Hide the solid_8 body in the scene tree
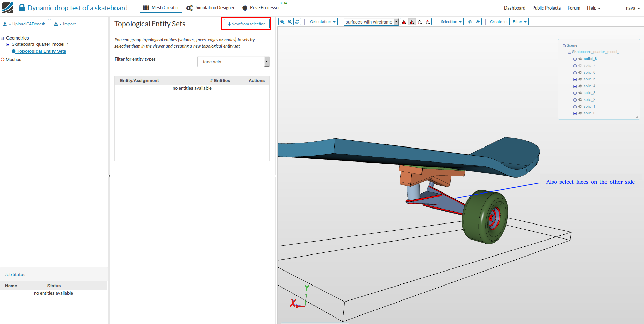644x324 pixels. pos(580,59)
